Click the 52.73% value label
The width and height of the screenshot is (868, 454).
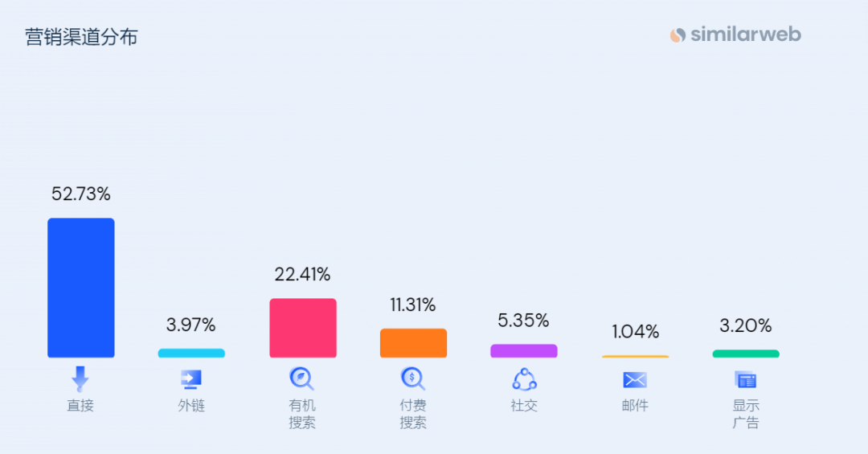click(x=80, y=194)
